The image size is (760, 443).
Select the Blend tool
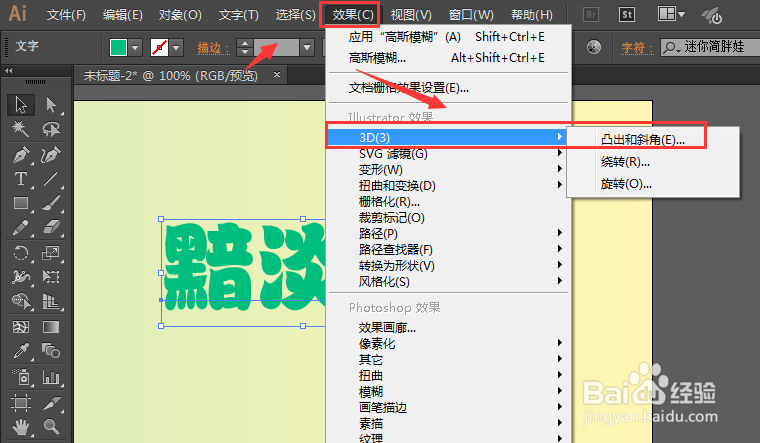pos(51,350)
